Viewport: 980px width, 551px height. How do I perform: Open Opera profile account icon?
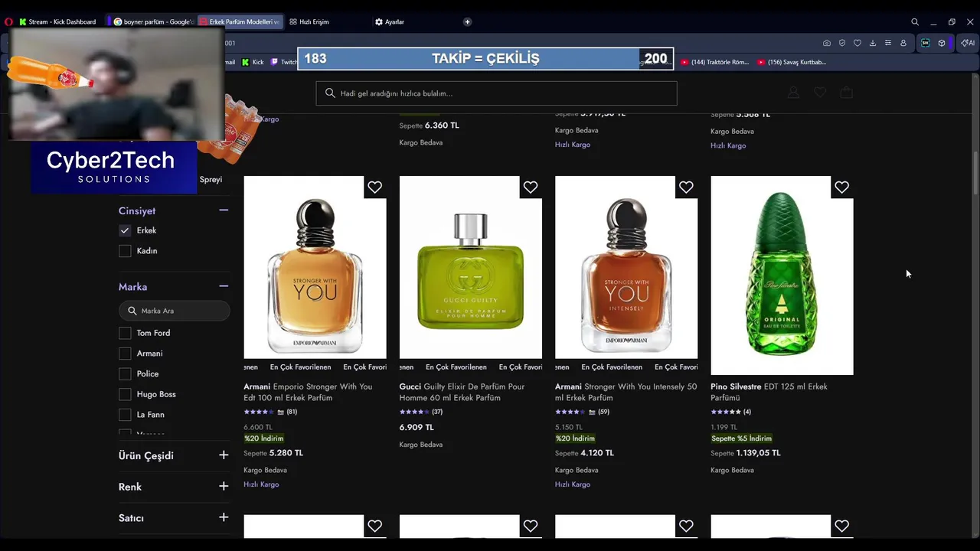(x=903, y=43)
